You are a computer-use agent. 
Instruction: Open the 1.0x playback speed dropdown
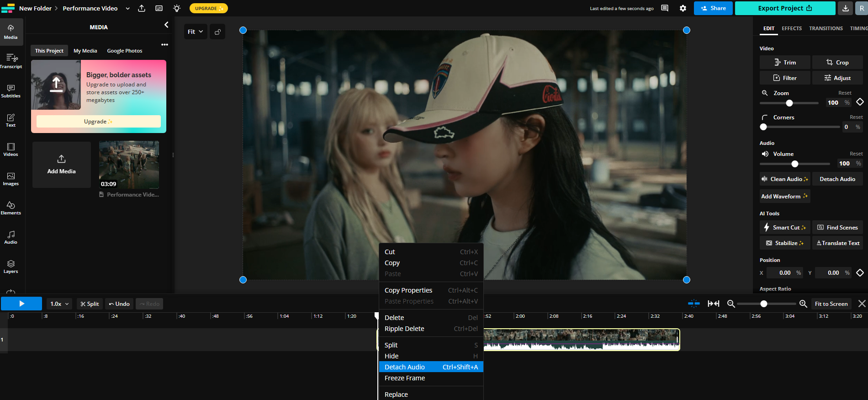click(x=59, y=304)
